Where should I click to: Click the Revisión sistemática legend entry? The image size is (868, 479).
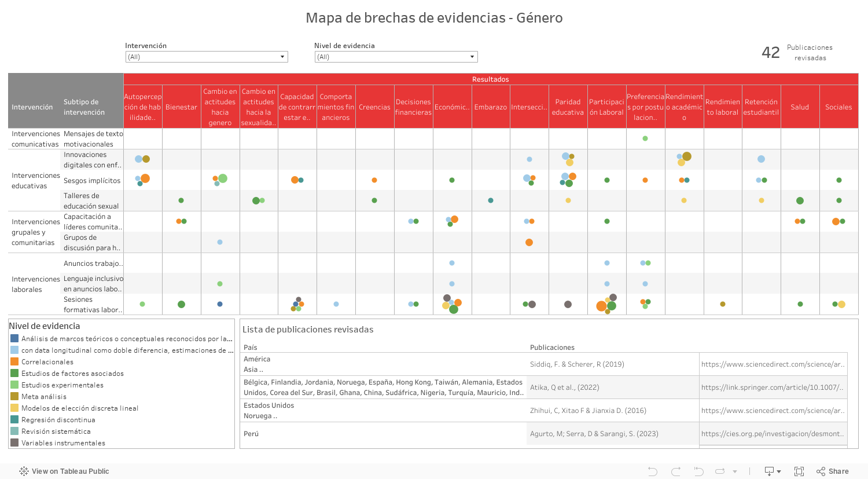click(x=56, y=432)
